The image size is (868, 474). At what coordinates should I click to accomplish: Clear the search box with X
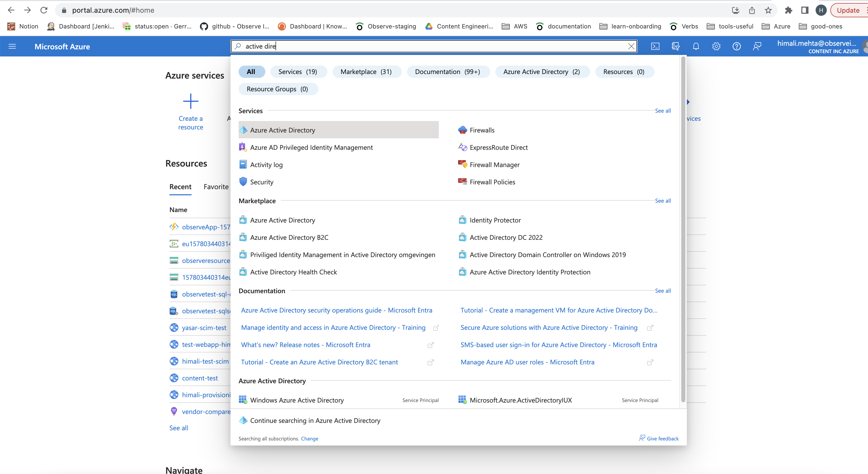point(631,47)
